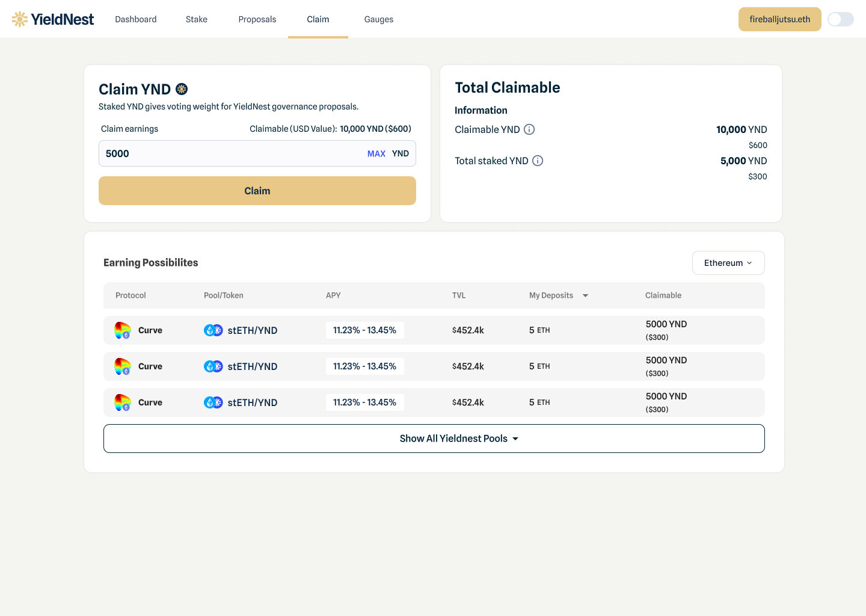
Task: Click MAX in the claim input
Action: 376,153
